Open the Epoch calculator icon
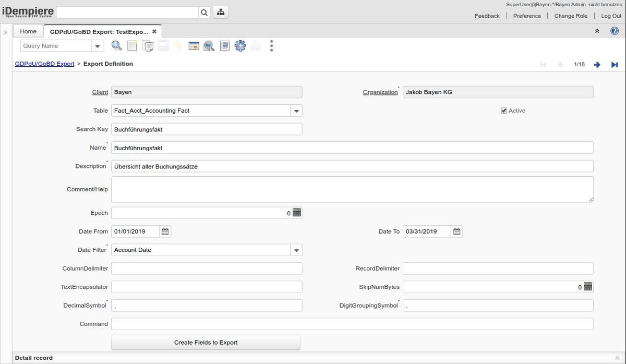Image resolution: width=626 pixels, height=364 pixels. coord(297,213)
